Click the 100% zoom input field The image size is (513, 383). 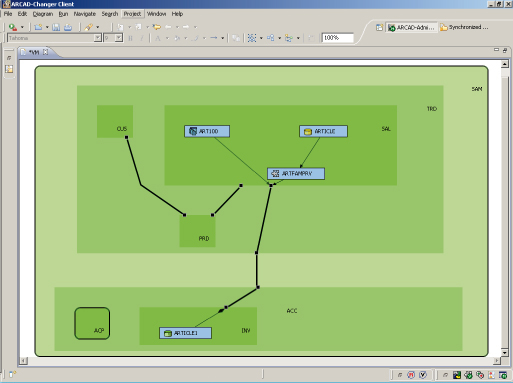[337, 38]
